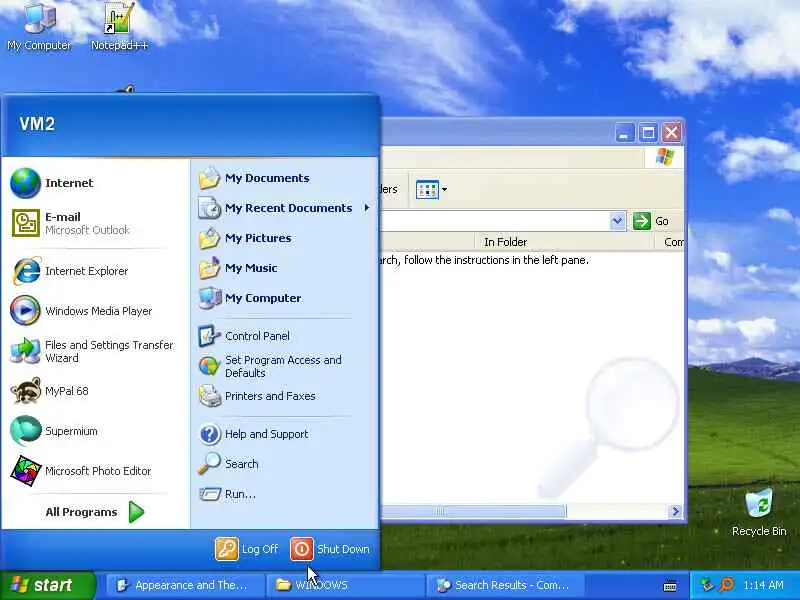Viewport: 800px width, 600px height.
Task: Expand All Programs list
Action: click(95, 512)
